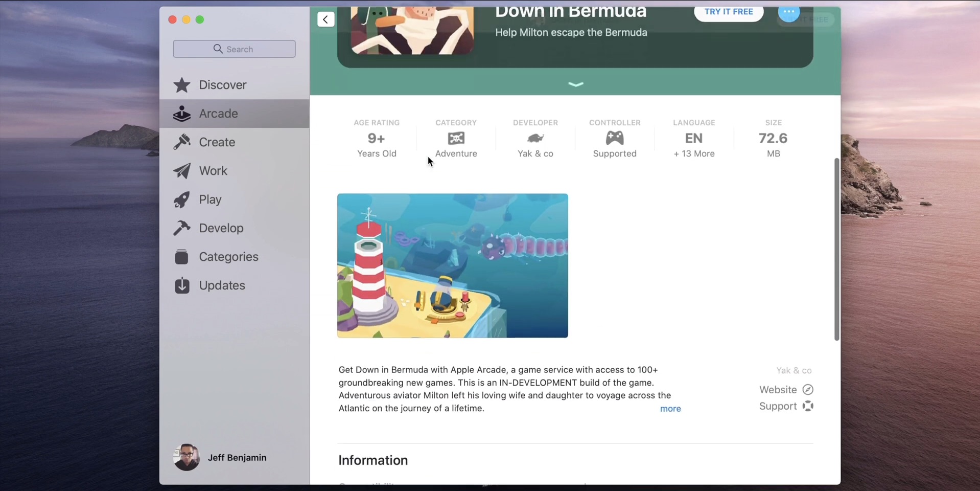The image size is (980, 491).
Task: Click Jeff Benjamin's profile avatar
Action: point(186,457)
